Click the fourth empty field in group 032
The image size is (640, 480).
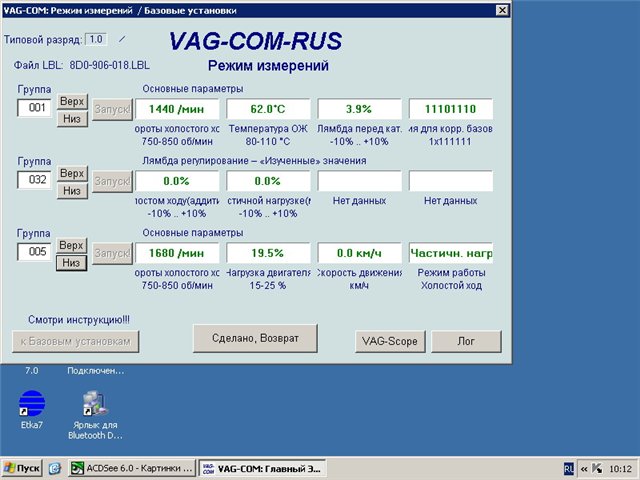[451, 181]
